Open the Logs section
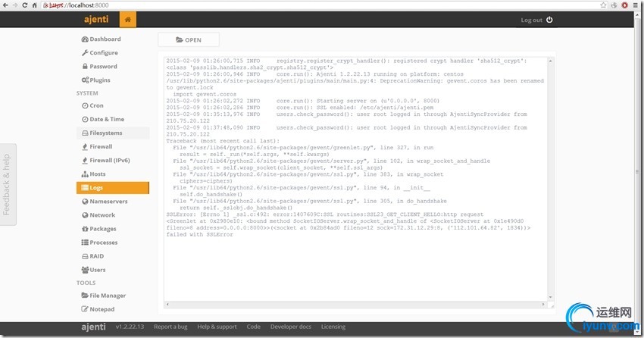 click(x=113, y=188)
